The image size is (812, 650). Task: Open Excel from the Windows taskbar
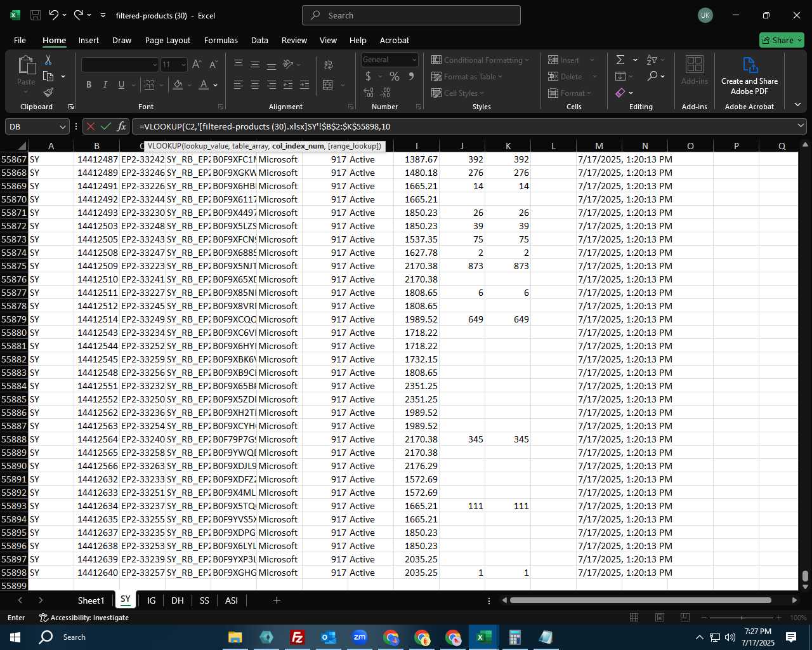coord(483,637)
